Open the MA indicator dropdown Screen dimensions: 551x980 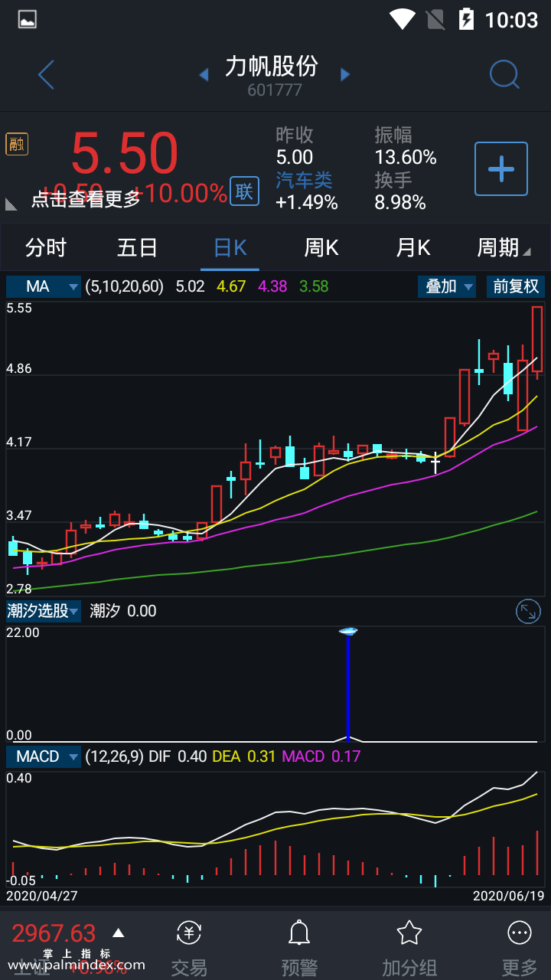click(44, 286)
